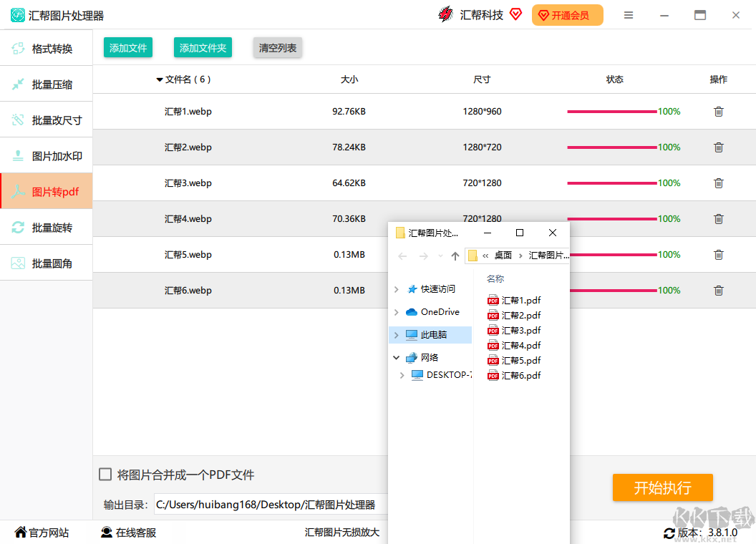The image size is (756, 544).
Task: Enable merging images into one PDF
Action: coord(105,475)
